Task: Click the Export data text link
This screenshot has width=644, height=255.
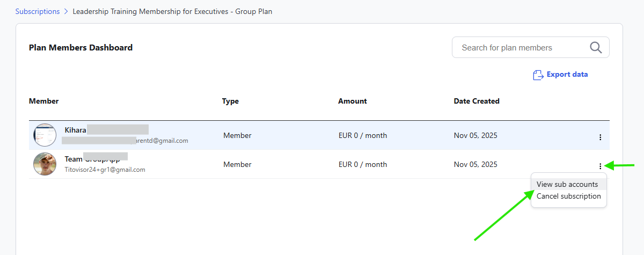Action: (567, 75)
